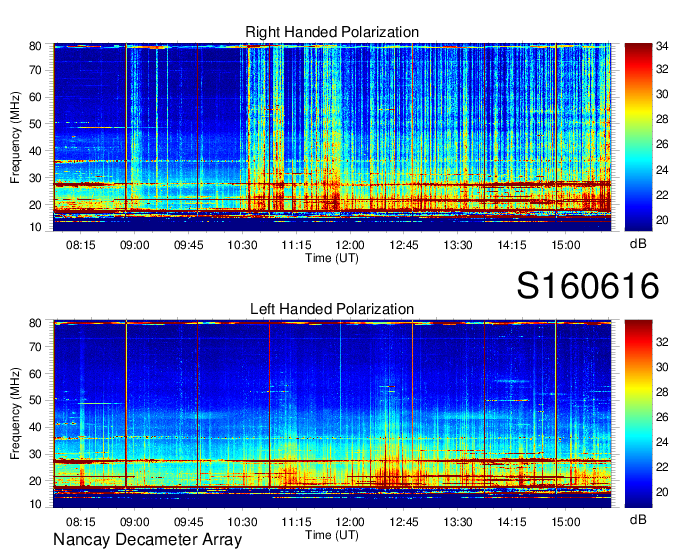Click 60 frequency tick of Left Handed plot

tap(35, 374)
